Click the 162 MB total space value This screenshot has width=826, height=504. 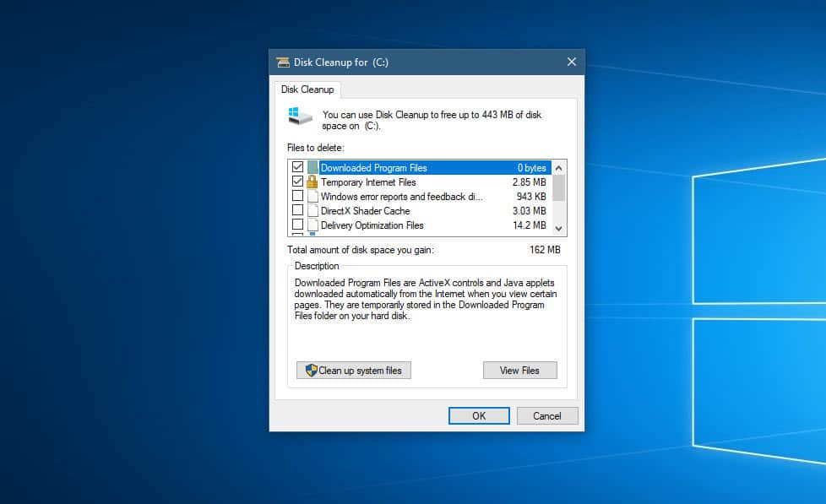coord(546,250)
